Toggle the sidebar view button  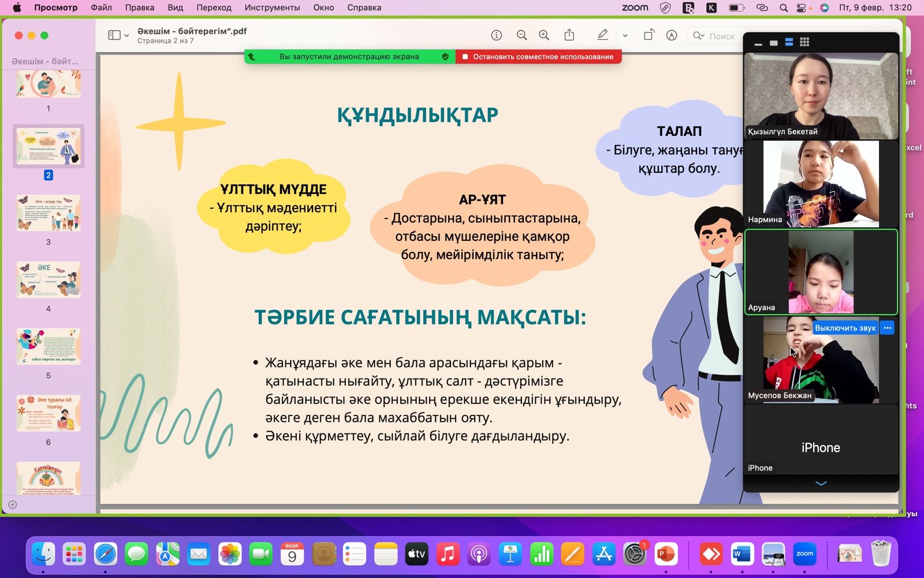tap(114, 35)
